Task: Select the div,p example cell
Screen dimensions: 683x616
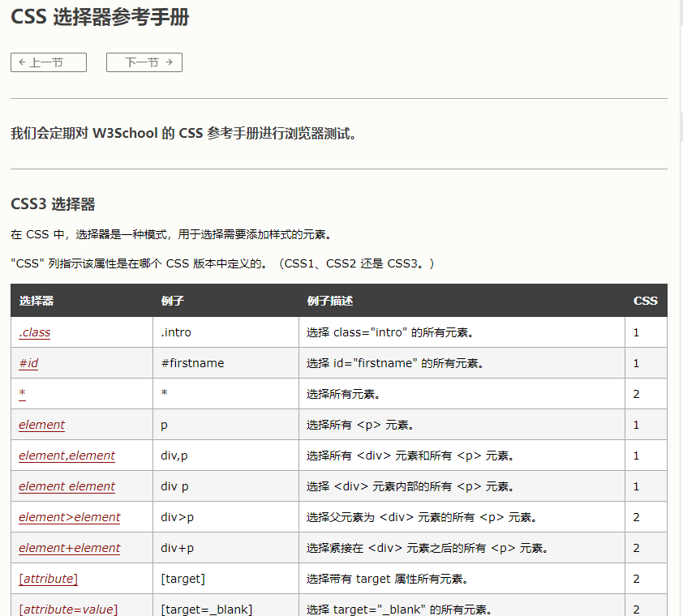Action: [x=226, y=456]
